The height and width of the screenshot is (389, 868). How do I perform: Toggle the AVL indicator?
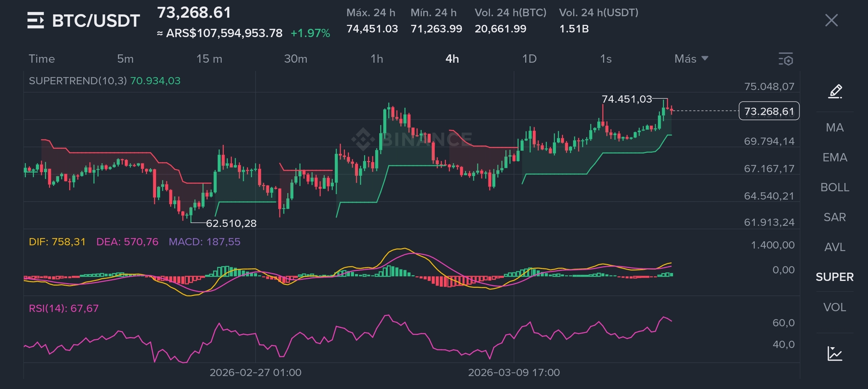(x=835, y=247)
